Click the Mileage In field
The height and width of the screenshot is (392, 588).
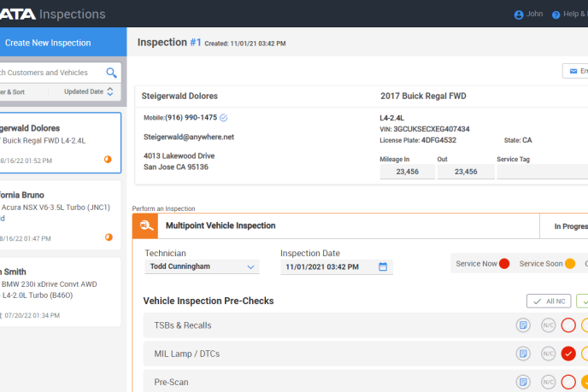coord(406,172)
